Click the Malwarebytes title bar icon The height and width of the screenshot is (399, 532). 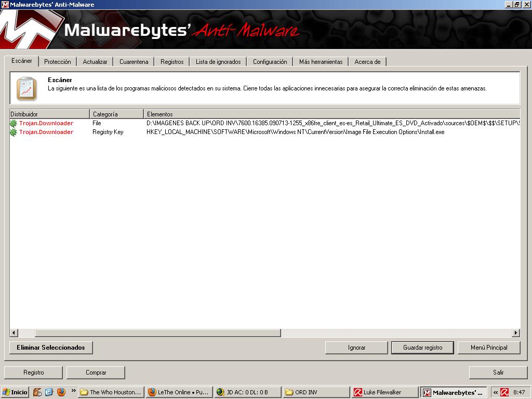click(5, 5)
